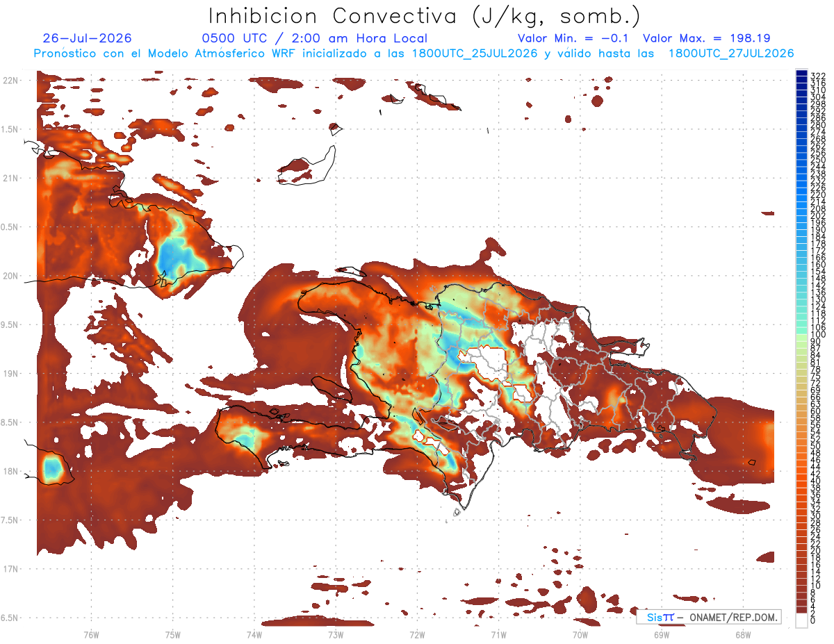Click the '68W' longitude label
The height and width of the screenshot is (644, 834).
coord(743,634)
